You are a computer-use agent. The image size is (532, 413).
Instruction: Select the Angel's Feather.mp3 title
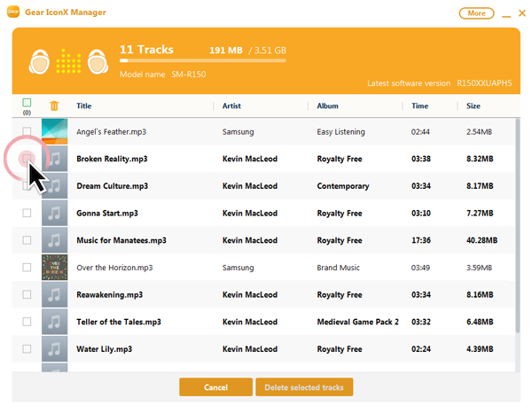pyautogui.click(x=112, y=131)
